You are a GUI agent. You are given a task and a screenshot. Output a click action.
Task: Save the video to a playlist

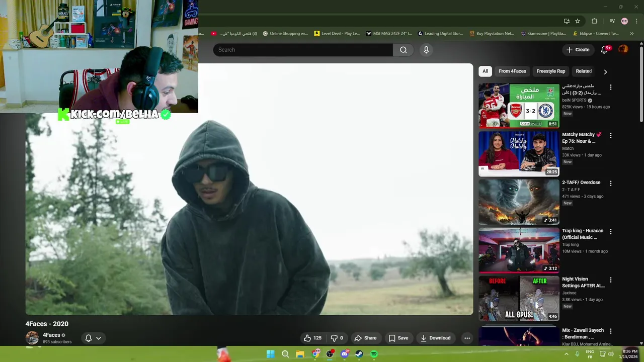398,338
